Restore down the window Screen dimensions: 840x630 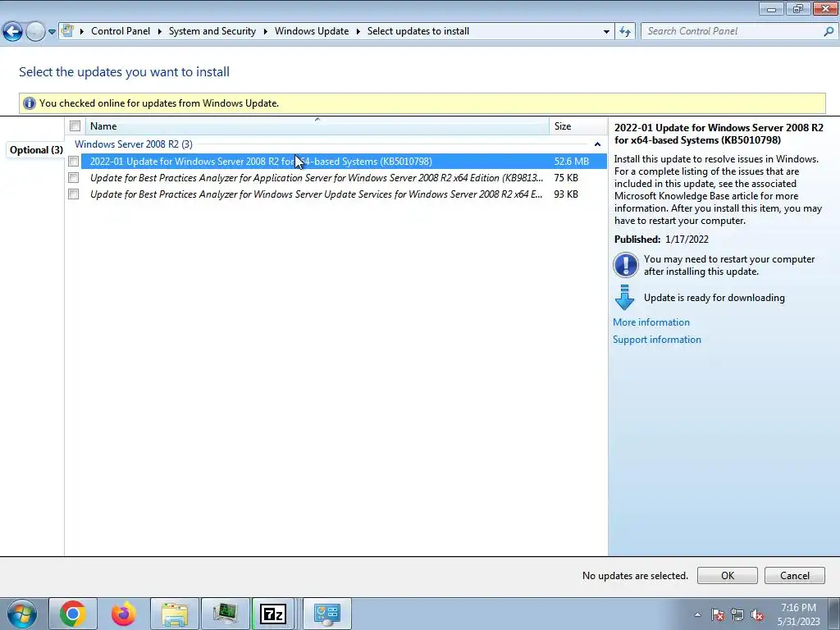point(797,9)
